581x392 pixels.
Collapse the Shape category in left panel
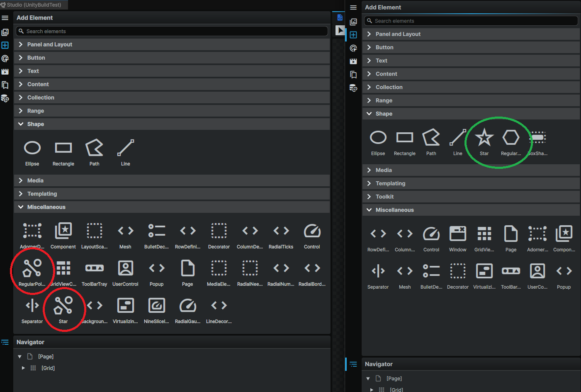[x=172, y=124]
